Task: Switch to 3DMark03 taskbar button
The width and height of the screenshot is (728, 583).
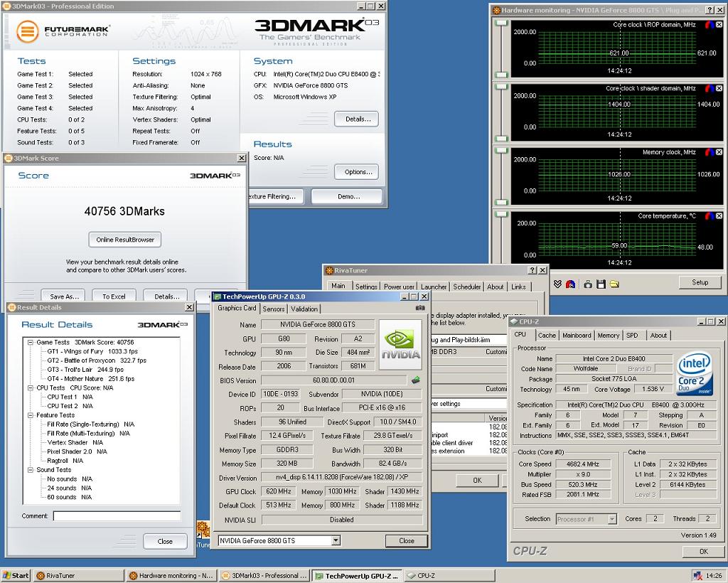Action: pyautogui.click(x=264, y=576)
